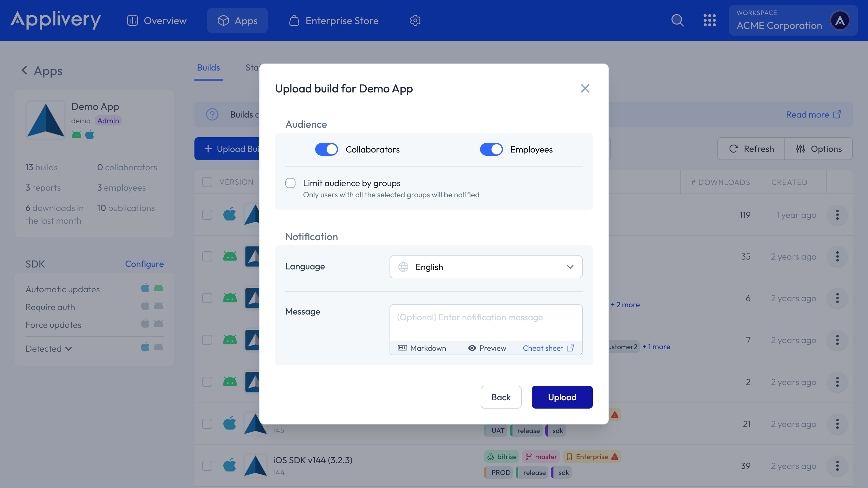
Task: Click the search magnifier icon
Action: (x=677, y=20)
